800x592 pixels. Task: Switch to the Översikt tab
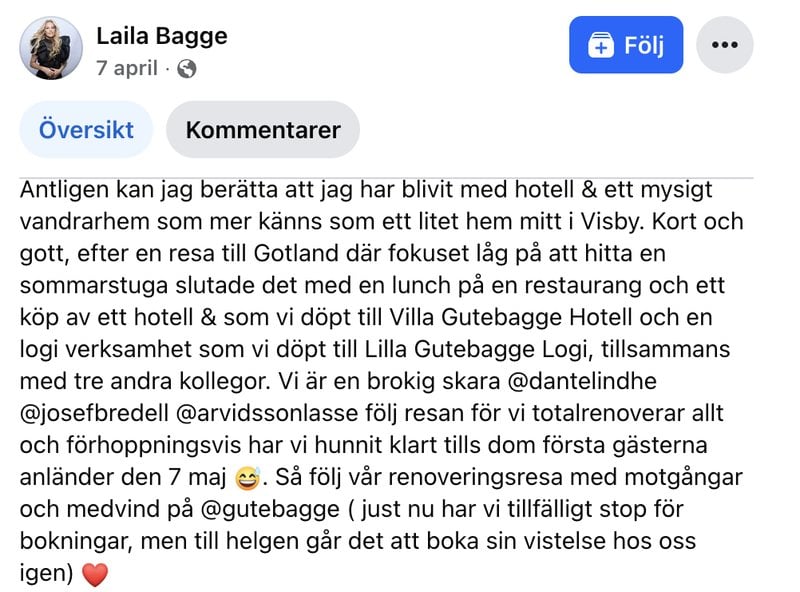tap(86, 130)
